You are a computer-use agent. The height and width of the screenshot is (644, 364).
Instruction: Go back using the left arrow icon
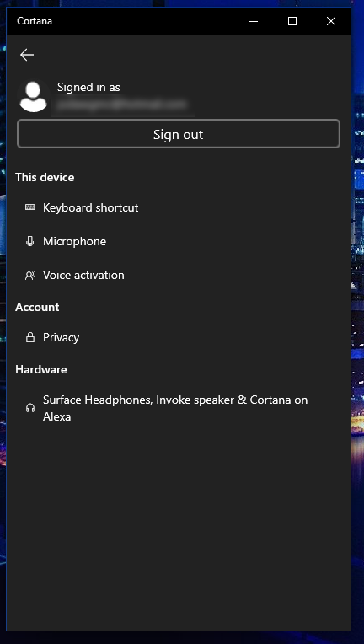(27, 55)
